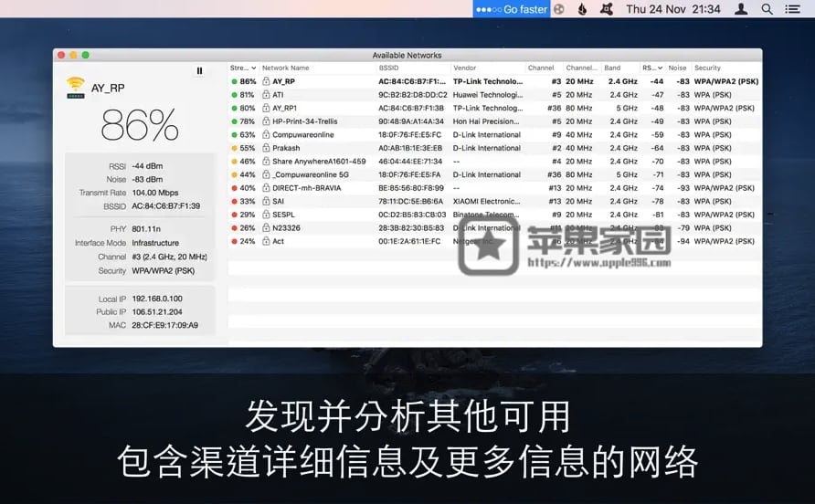
Task: Sort by the BSSID column header
Action: click(389, 68)
